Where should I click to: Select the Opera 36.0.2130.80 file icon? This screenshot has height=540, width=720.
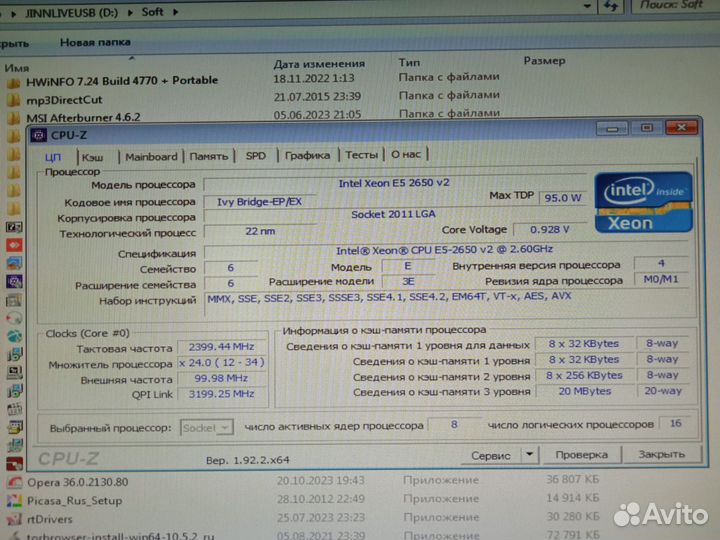pos(14,483)
